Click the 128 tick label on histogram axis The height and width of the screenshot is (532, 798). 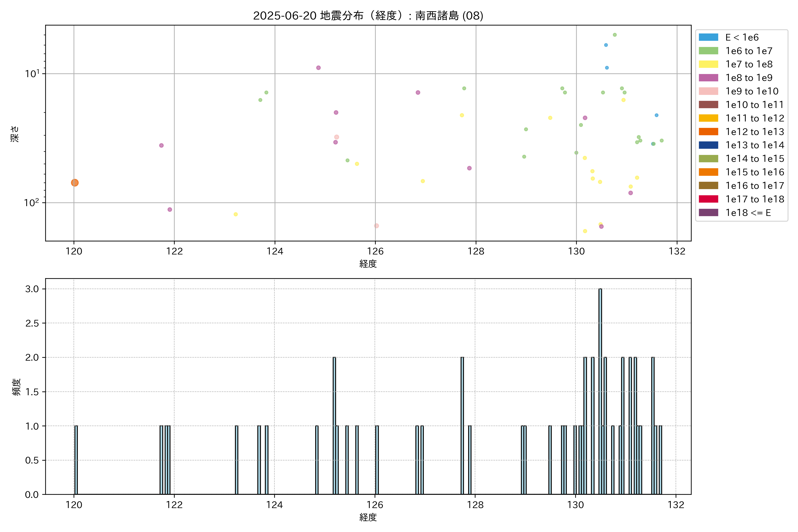[x=475, y=505]
